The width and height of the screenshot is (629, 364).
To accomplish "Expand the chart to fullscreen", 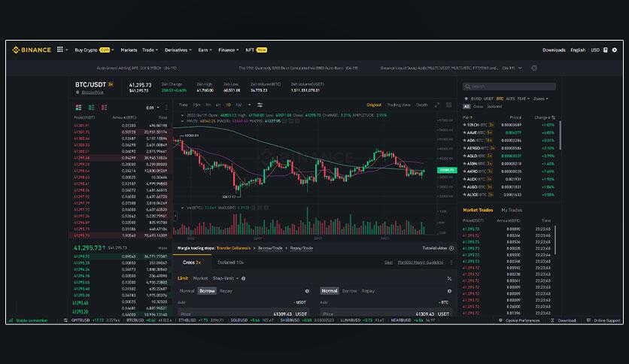I will [x=437, y=105].
